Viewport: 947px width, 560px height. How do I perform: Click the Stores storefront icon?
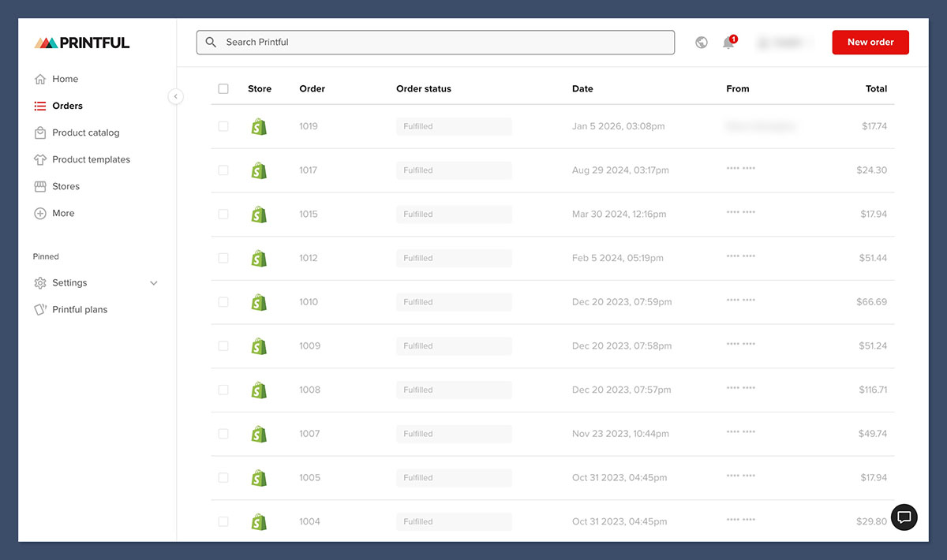coord(40,186)
